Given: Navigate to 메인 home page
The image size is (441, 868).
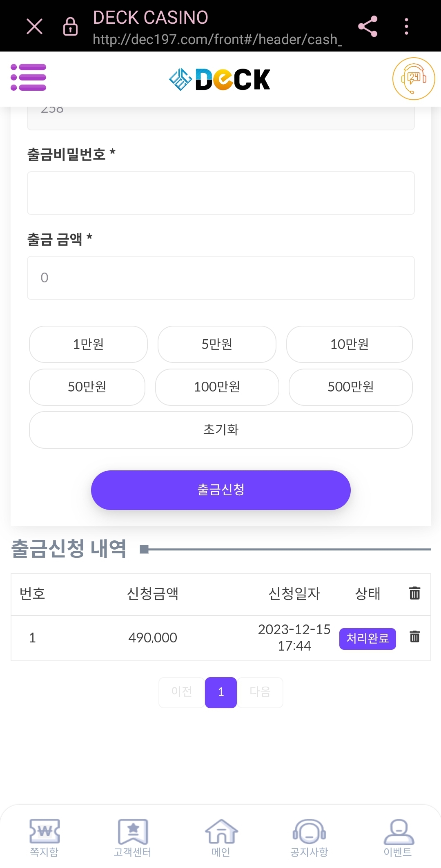Looking at the screenshot, I should click(221, 838).
